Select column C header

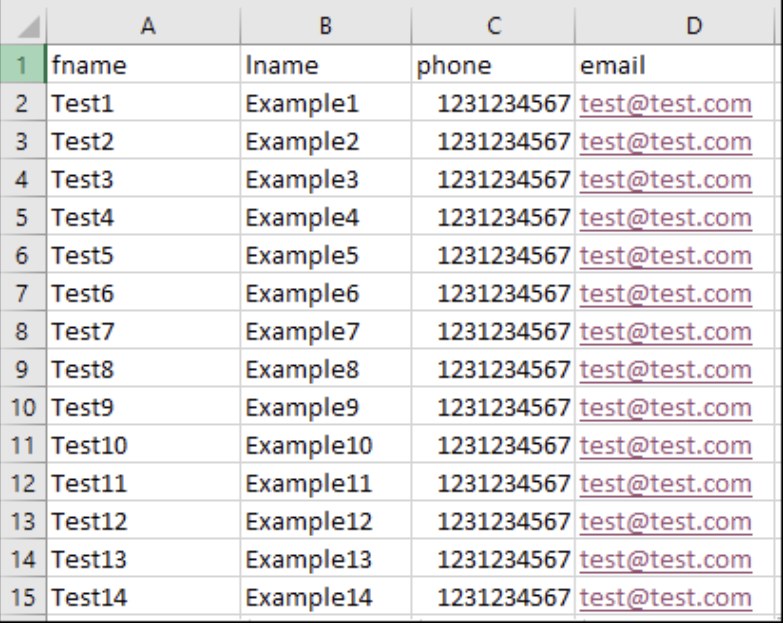pos(493,26)
